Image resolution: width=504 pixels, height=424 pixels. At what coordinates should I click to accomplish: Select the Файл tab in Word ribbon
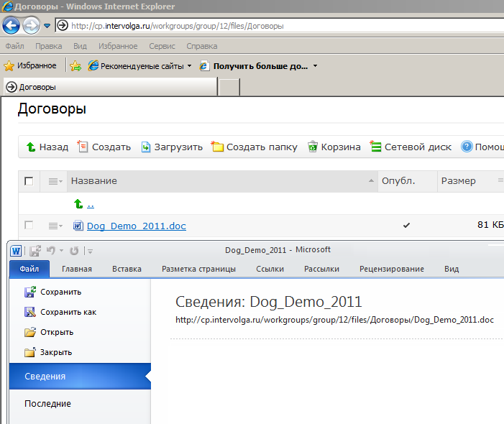29,269
